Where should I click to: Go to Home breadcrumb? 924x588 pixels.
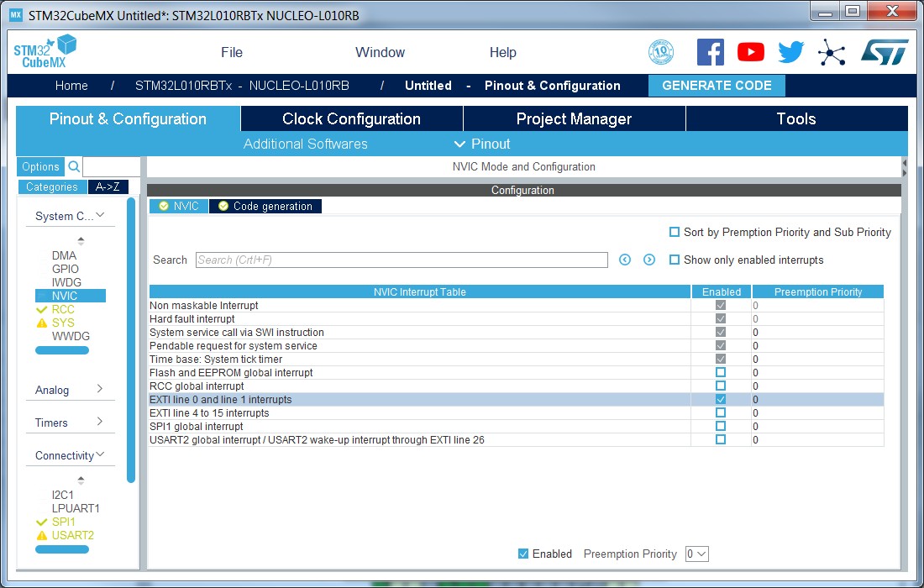[71, 86]
